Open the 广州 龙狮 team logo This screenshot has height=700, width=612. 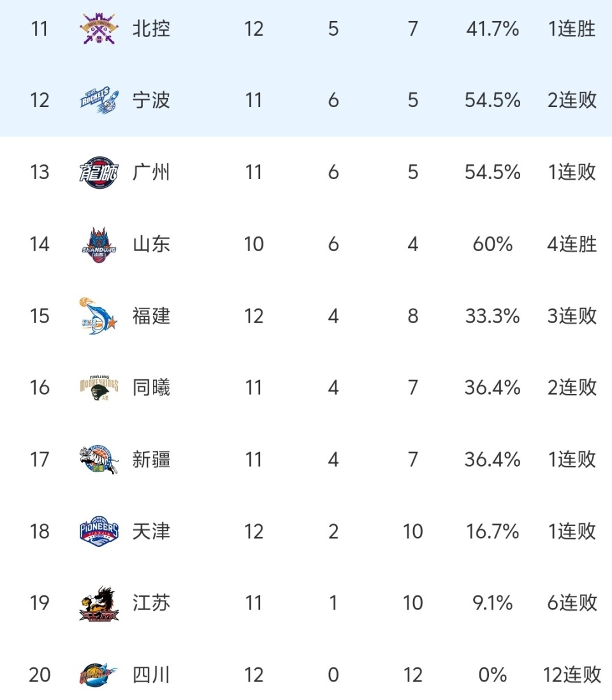pyautogui.click(x=99, y=173)
